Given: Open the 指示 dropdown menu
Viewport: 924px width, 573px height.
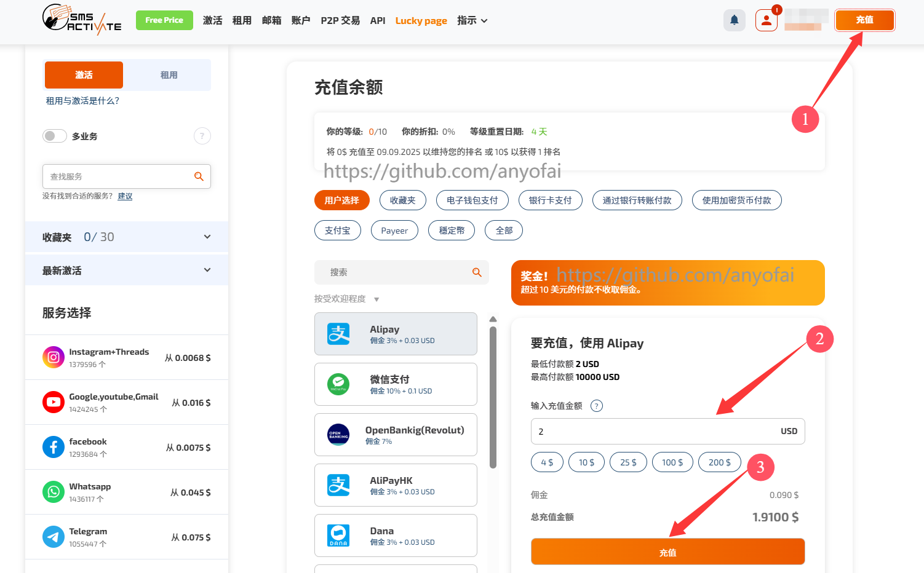Looking at the screenshot, I should click(x=472, y=21).
